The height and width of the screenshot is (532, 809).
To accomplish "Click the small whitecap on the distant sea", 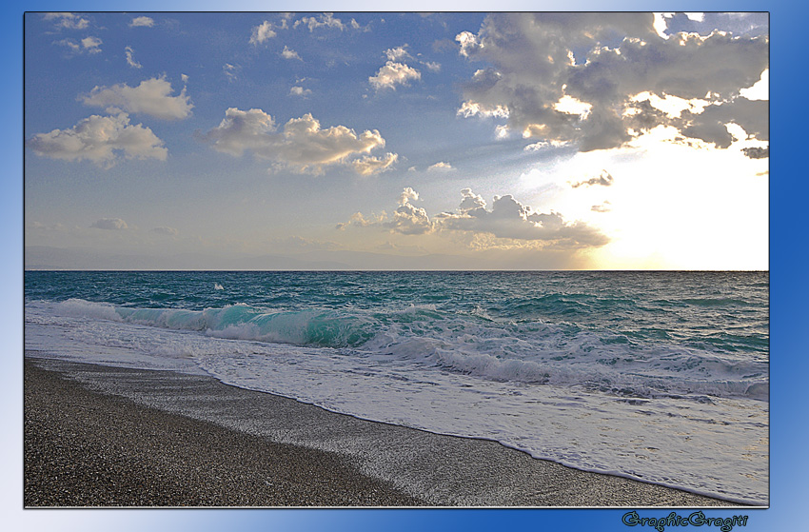I will [218, 286].
